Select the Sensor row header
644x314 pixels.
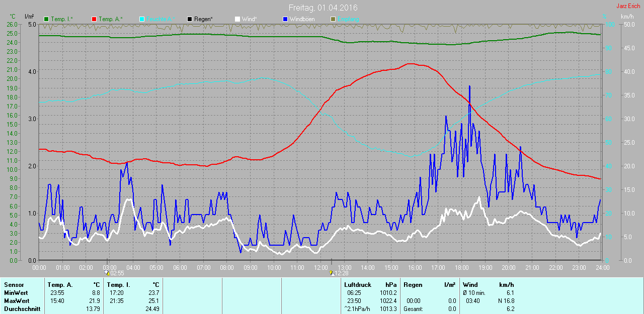(14, 285)
